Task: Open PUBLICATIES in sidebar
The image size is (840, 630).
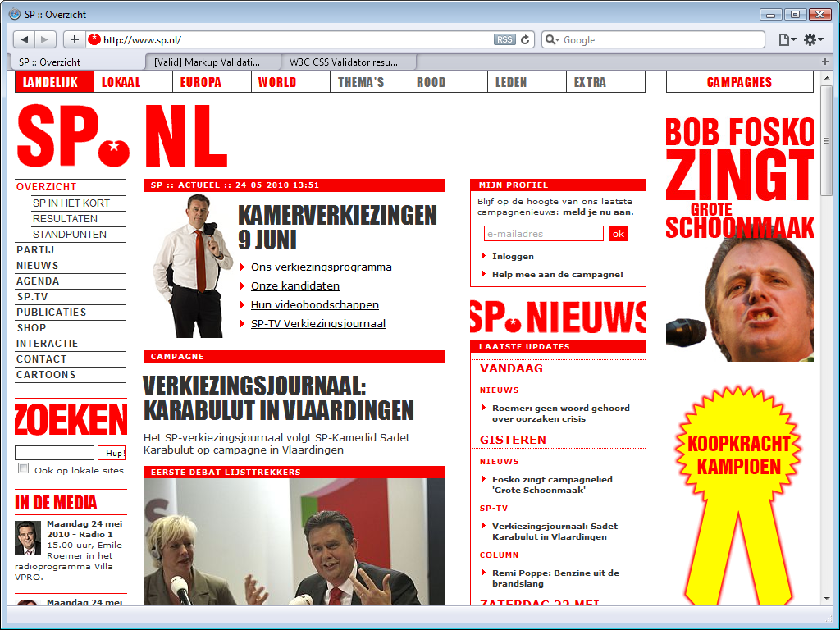Action: coord(51,313)
